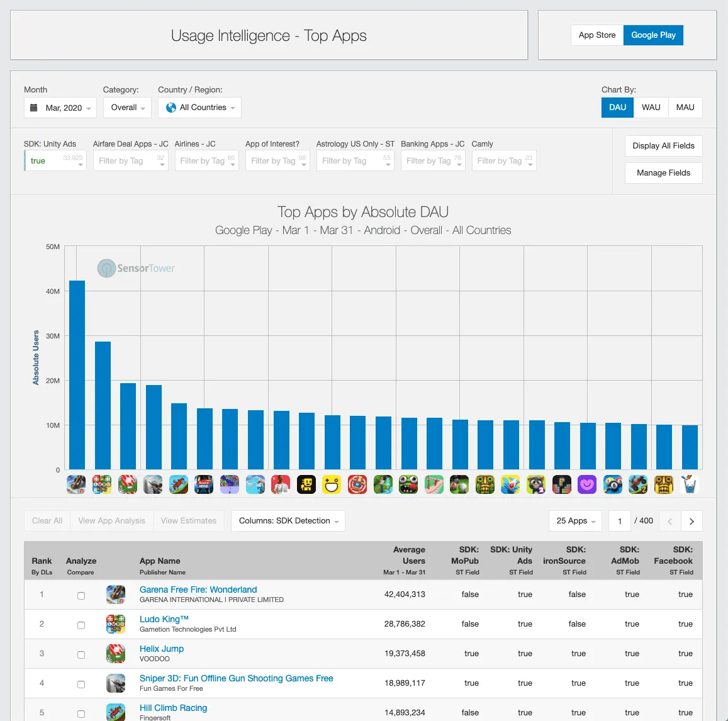Open the 25 Apps page size dropdown

[x=575, y=521]
